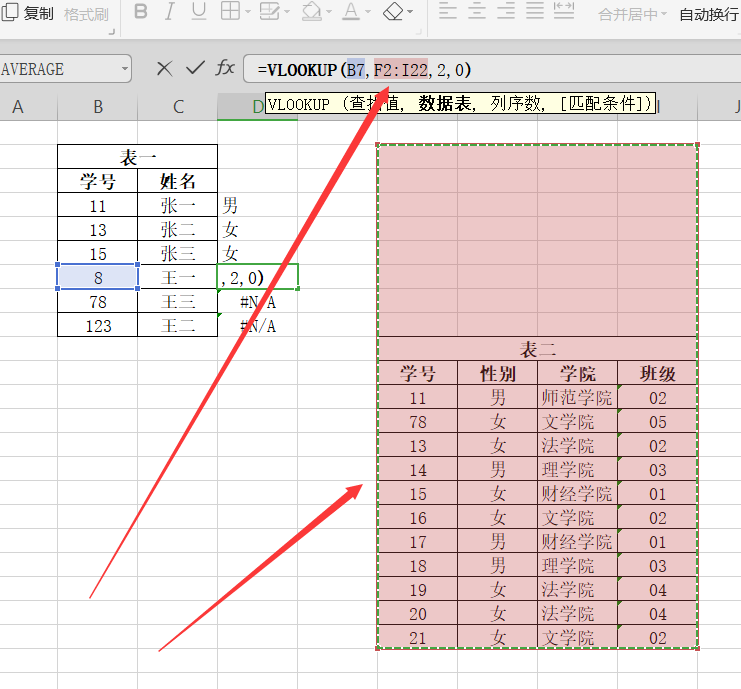Click the AVERAGE name box
This screenshot has width=741, height=689.
pos(59,69)
